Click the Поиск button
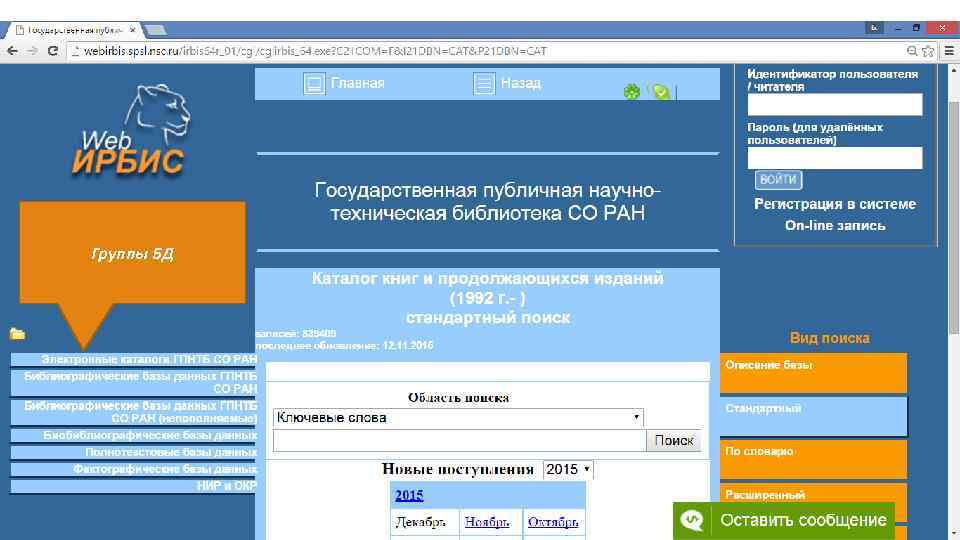 673,440
